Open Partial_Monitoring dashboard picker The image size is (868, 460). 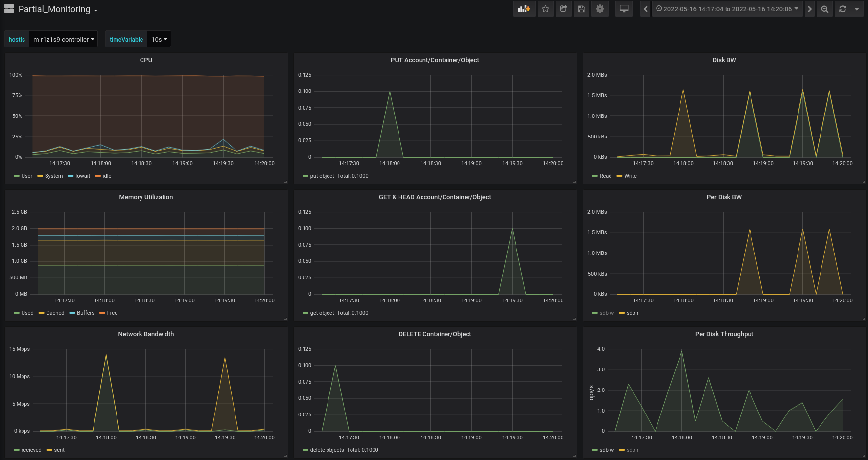coord(54,9)
